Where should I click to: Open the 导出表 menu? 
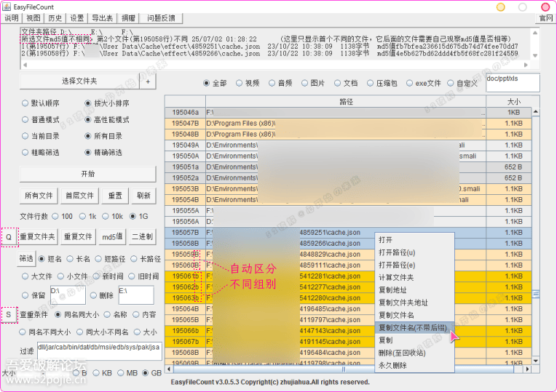[103, 18]
